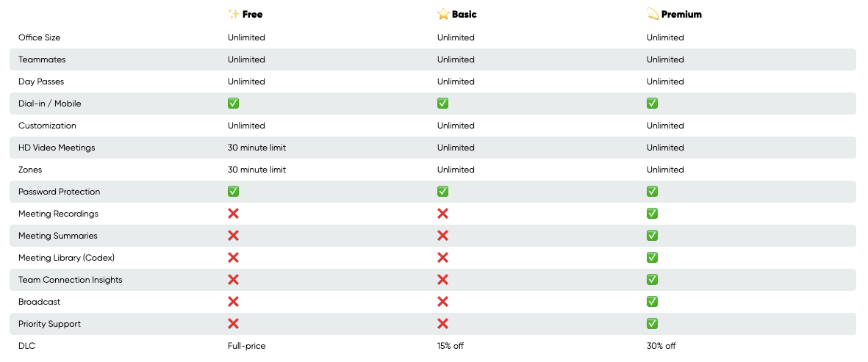Click the star icon beside Basic

coord(443,14)
